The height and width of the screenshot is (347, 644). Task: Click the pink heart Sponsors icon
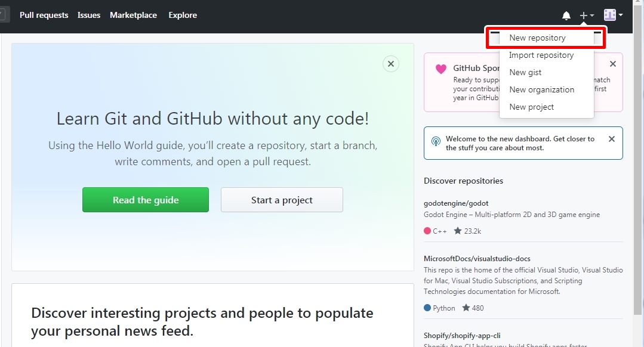point(440,69)
